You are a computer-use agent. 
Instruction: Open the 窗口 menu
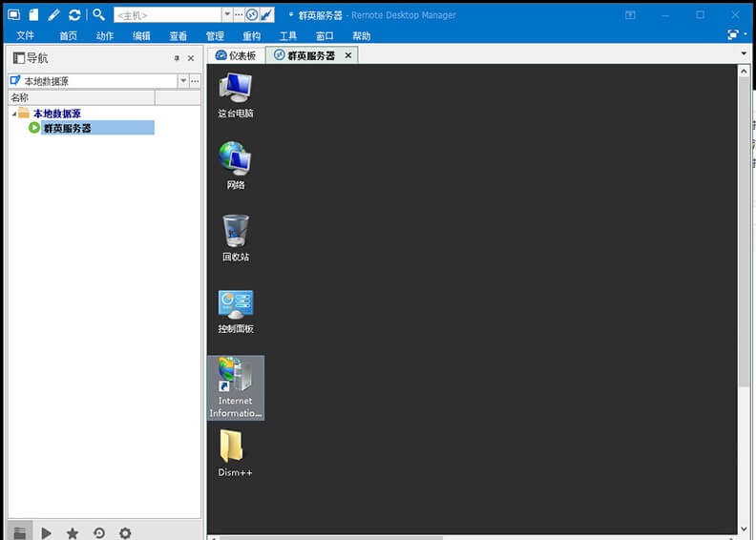pos(325,35)
